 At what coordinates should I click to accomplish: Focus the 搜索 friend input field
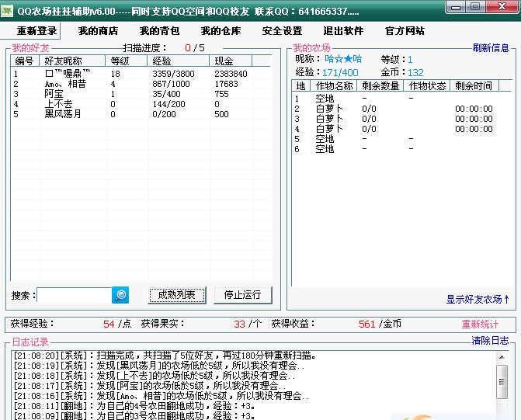[75, 295]
